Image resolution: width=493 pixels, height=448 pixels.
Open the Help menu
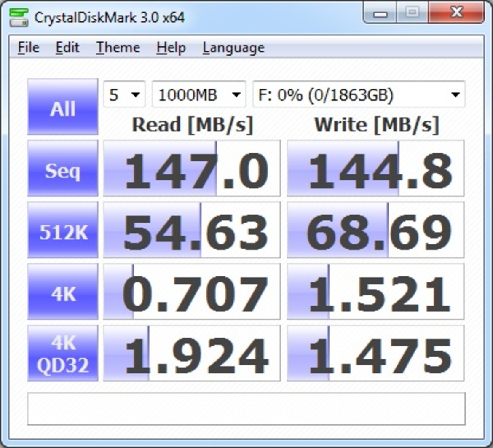[x=171, y=48]
